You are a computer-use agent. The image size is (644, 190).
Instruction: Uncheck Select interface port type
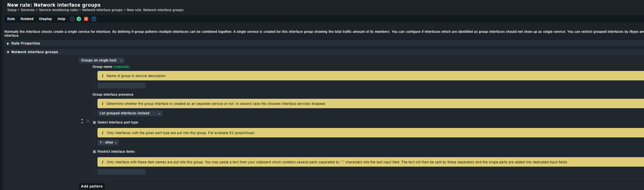[94, 122]
